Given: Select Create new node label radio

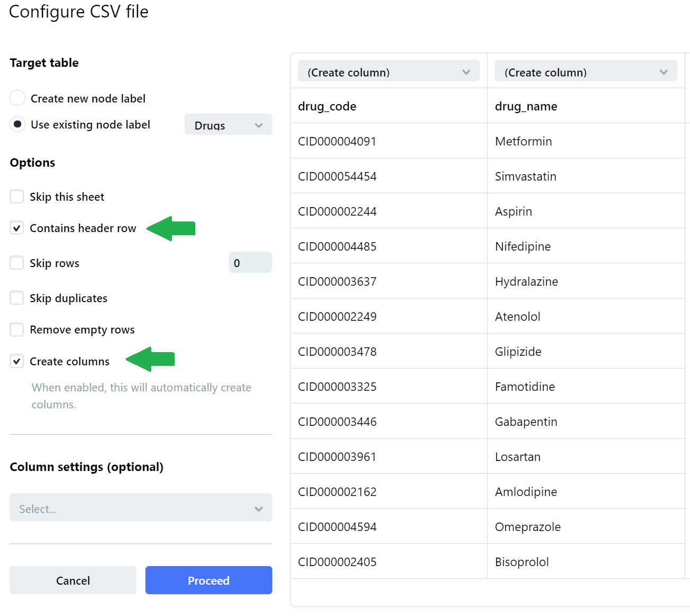Looking at the screenshot, I should [x=18, y=98].
